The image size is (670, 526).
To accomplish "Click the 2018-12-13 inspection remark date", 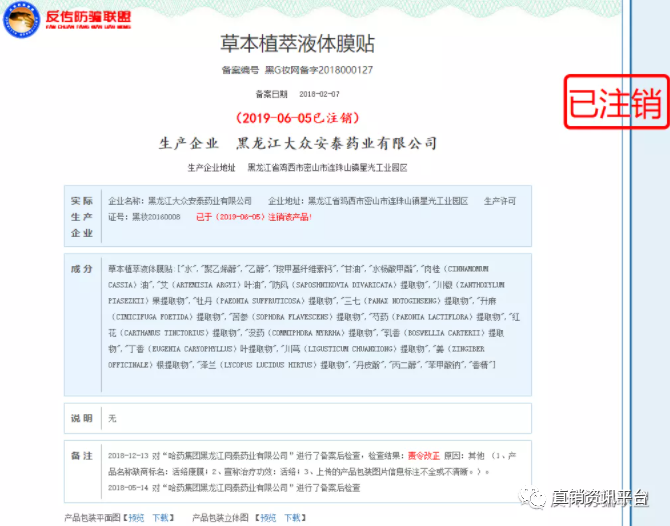I will [x=128, y=456].
